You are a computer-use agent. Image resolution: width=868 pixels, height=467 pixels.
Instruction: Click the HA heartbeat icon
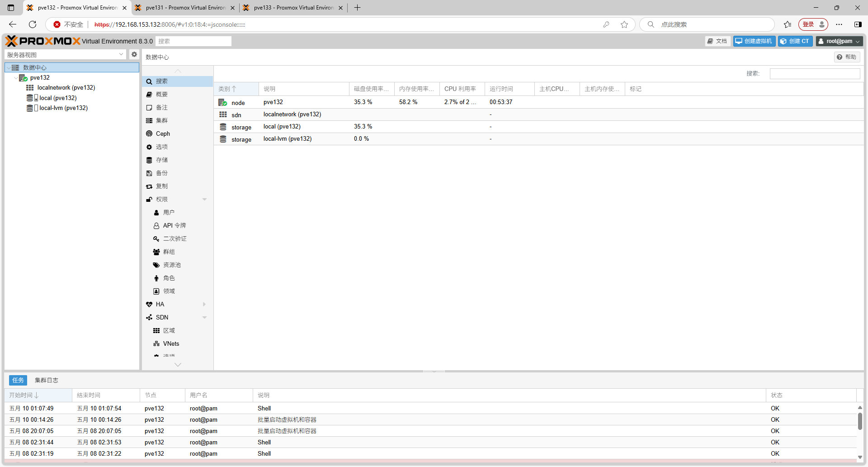coord(149,305)
